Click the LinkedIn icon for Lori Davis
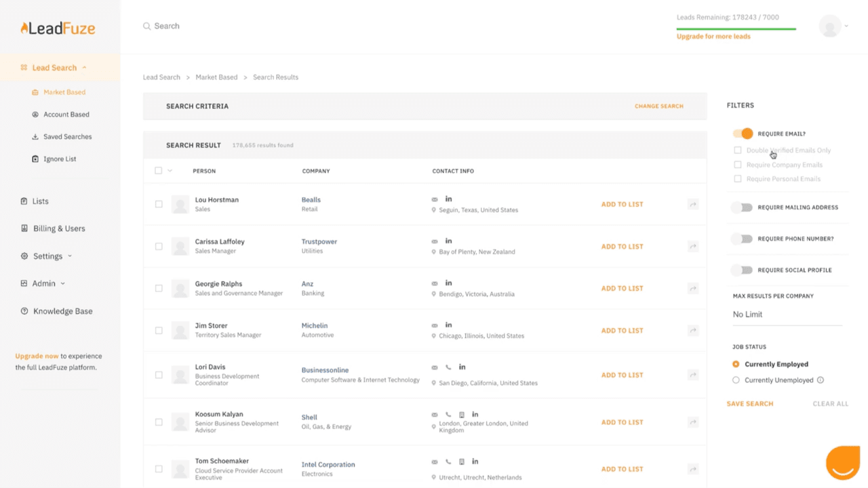 [462, 367]
